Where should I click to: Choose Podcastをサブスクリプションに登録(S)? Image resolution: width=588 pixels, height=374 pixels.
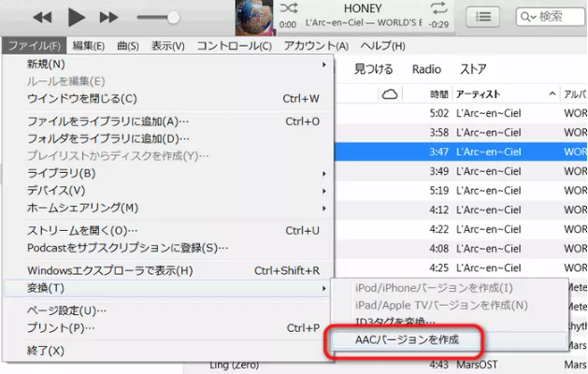pyautogui.click(x=168, y=248)
